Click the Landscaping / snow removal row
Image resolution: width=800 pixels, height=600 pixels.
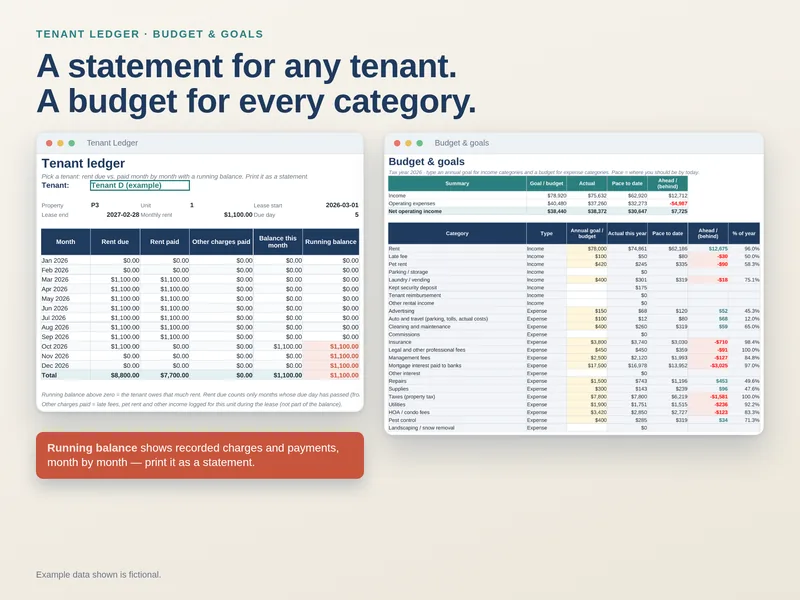coord(574,428)
